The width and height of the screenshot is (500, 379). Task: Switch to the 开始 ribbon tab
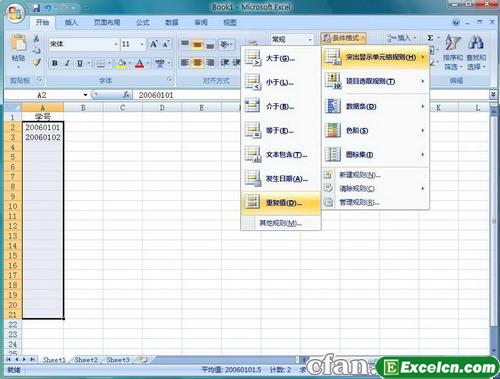[42, 22]
